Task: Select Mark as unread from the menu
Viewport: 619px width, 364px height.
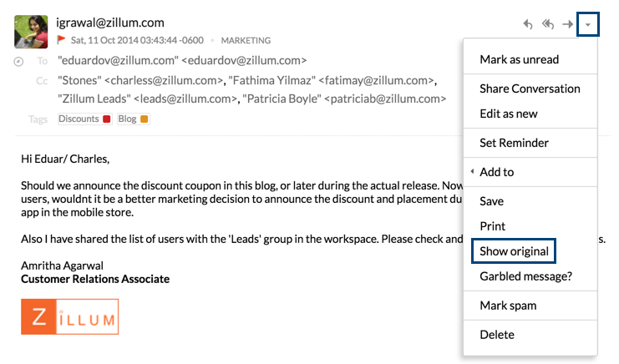Action: tap(519, 59)
